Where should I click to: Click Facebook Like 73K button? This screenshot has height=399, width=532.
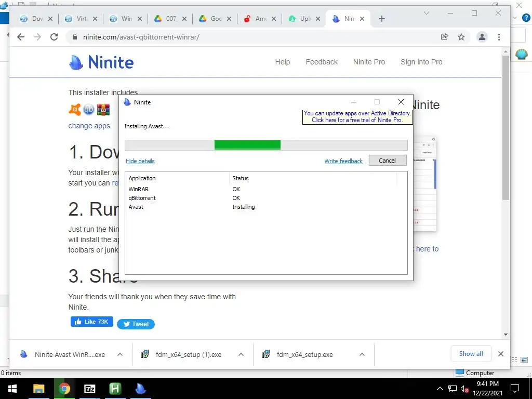point(92,322)
